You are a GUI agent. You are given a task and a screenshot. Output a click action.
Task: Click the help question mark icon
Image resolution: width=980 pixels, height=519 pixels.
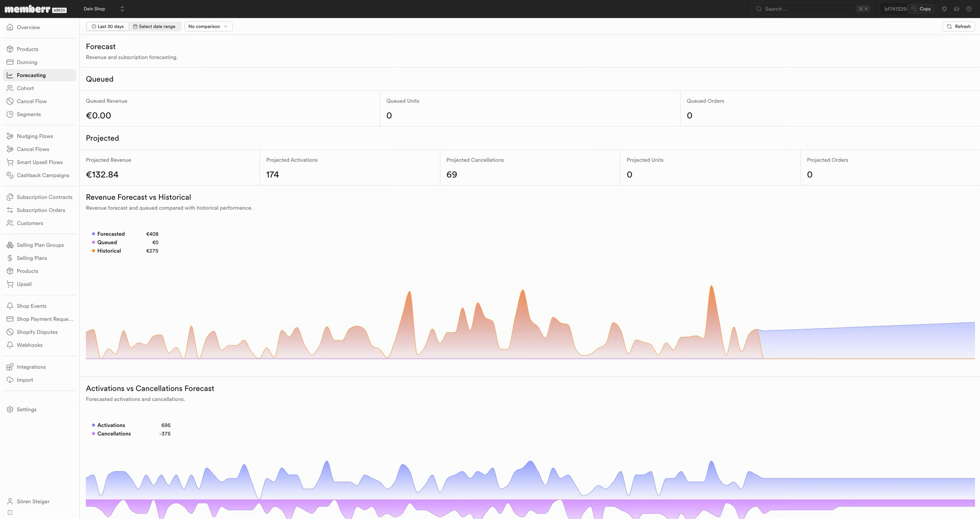969,9
